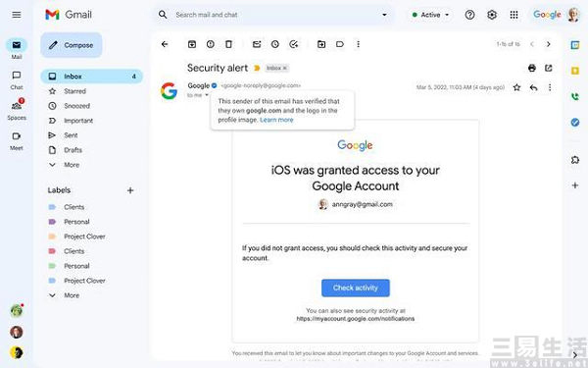Viewport: 588px width, 368px height.
Task: Open Settings gear icon
Action: point(492,15)
